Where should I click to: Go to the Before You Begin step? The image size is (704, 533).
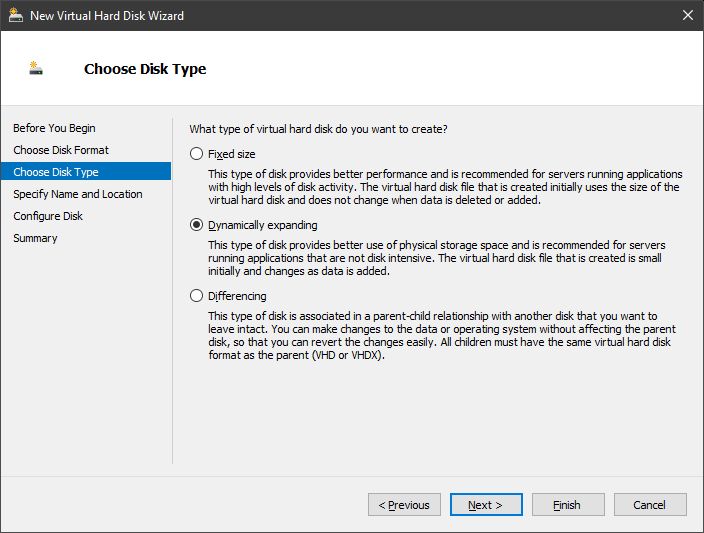54,128
